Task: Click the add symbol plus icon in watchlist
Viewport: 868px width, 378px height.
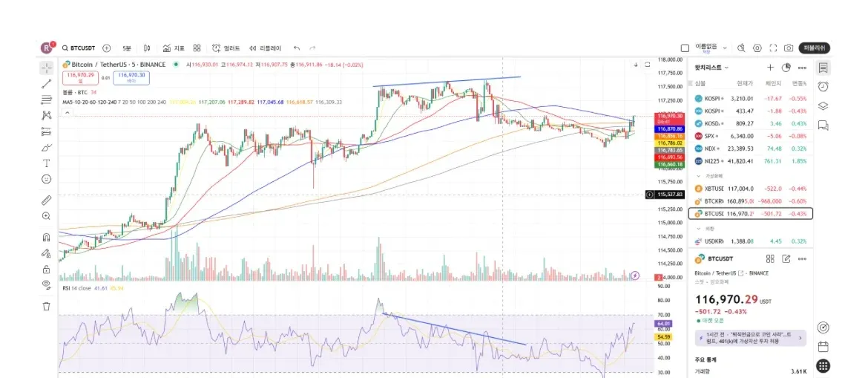Action: 770,68
